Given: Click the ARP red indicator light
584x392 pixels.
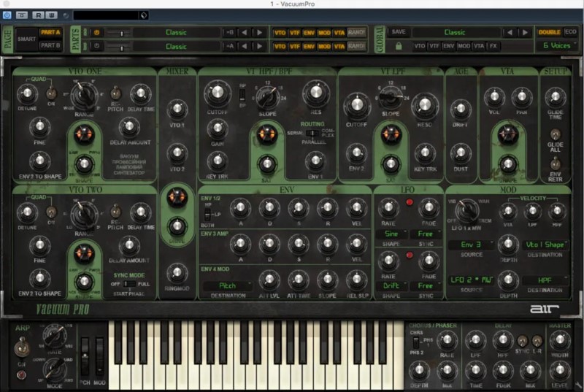Looking at the screenshot, I should point(22,374).
